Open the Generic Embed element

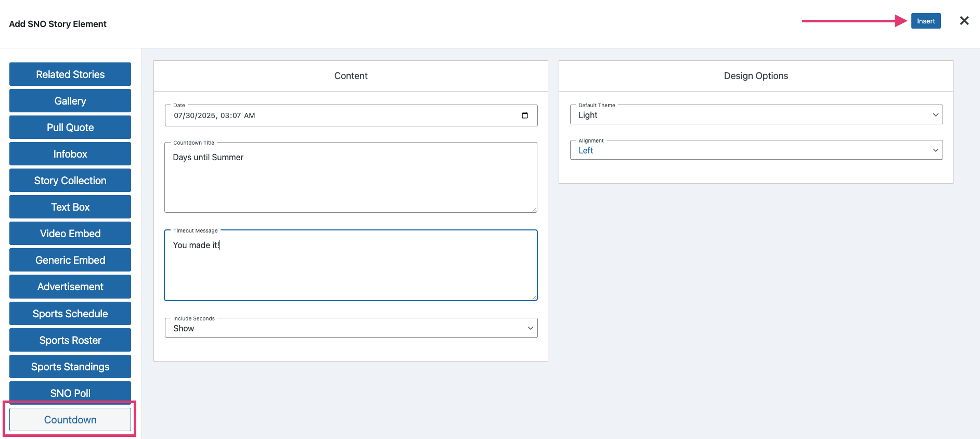70,260
